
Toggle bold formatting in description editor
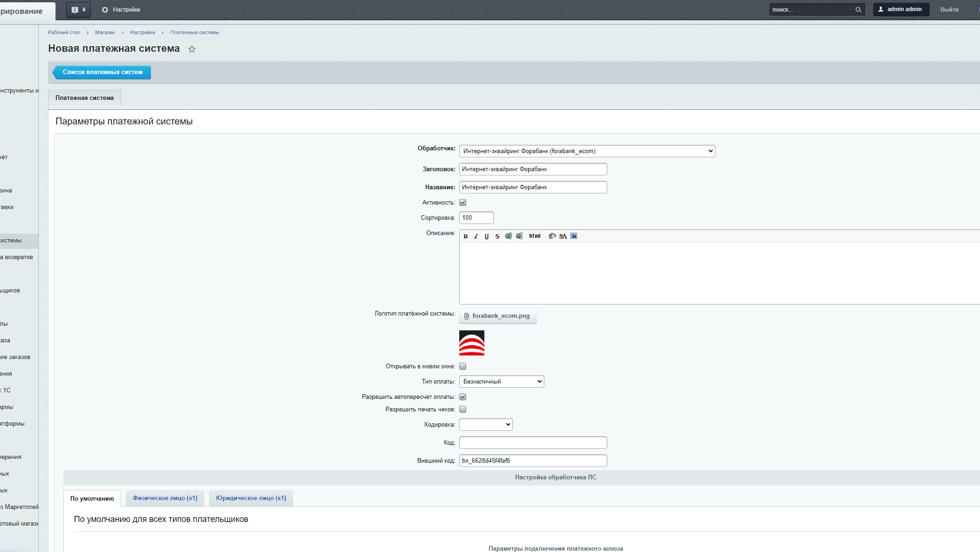point(466,236)
